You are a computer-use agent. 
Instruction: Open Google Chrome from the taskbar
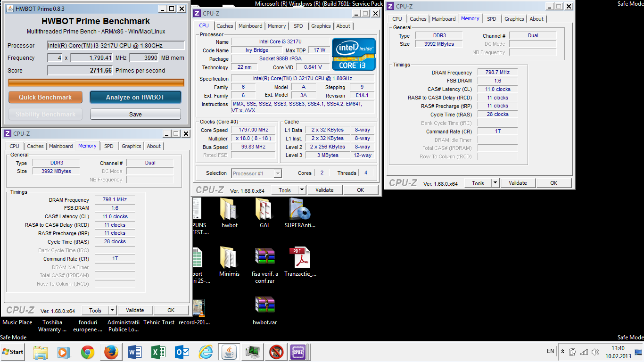87,352
